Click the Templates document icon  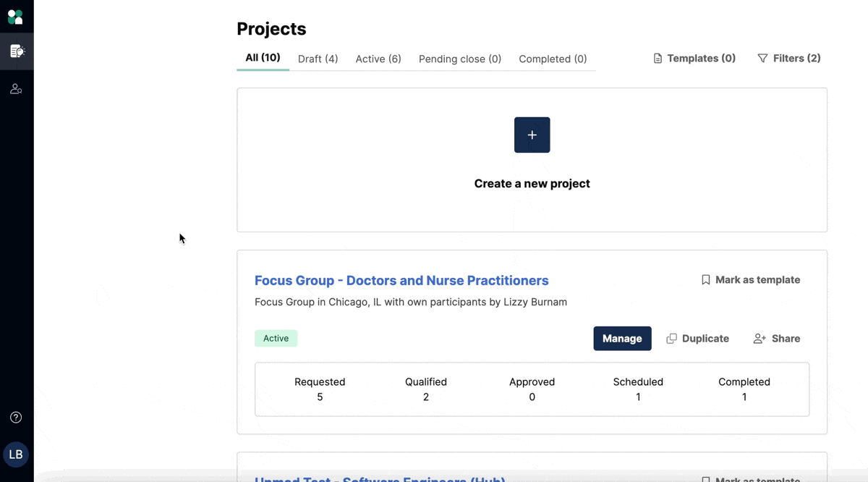pyautogui.click(x=658, y=59)
